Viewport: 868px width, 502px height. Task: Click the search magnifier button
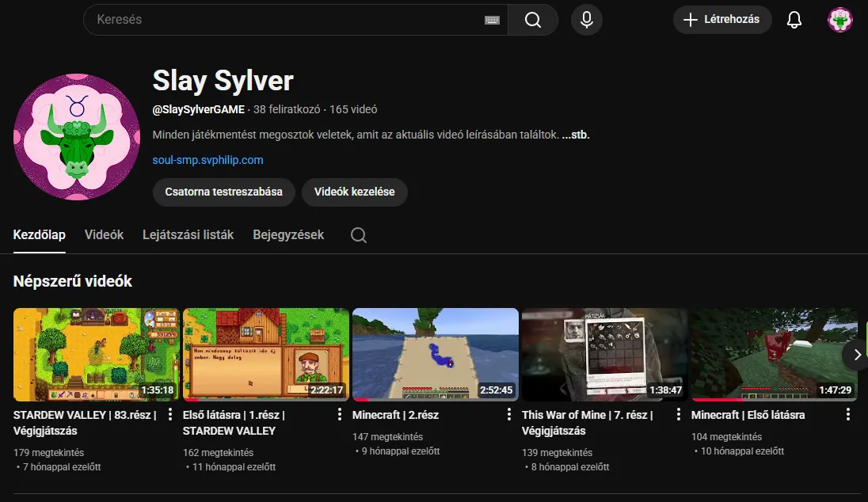[533, 20]
